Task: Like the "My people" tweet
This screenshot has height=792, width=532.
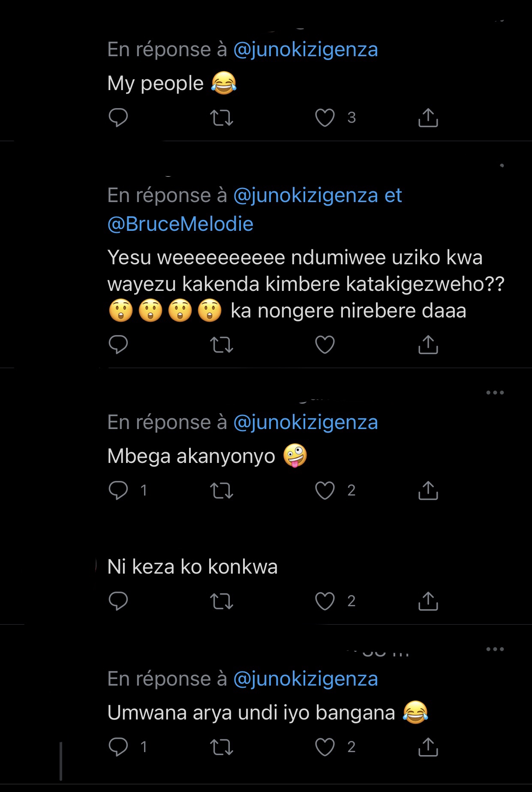Action: 325,118
